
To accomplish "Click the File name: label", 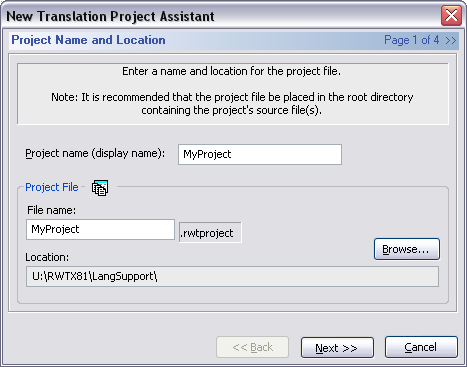I will 52,210.
